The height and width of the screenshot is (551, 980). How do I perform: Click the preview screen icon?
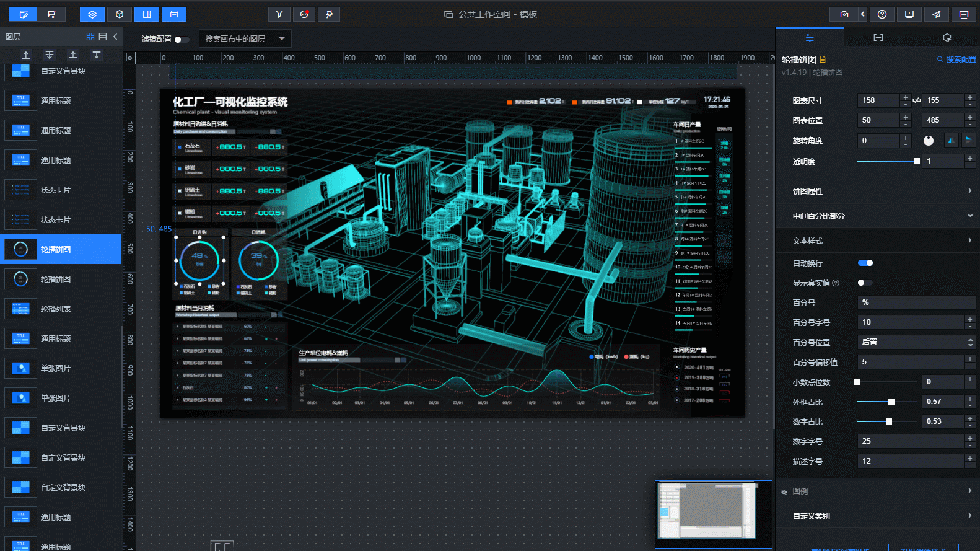pos(964,14)
